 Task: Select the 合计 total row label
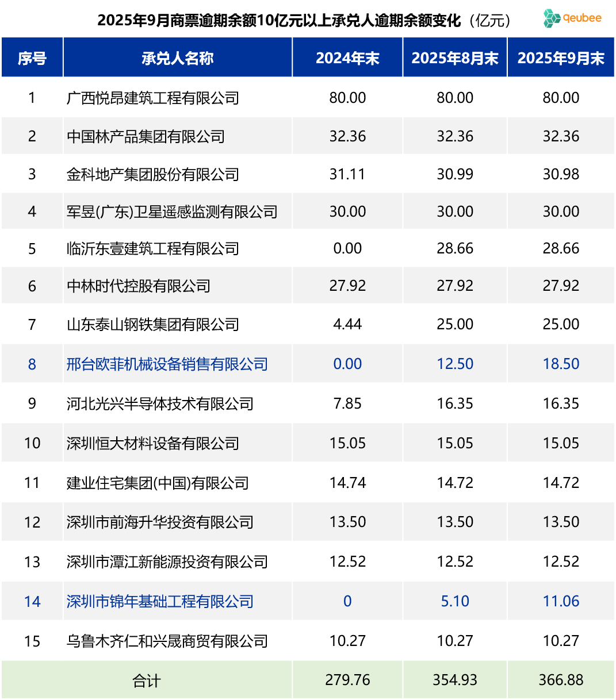click(147, 681)
